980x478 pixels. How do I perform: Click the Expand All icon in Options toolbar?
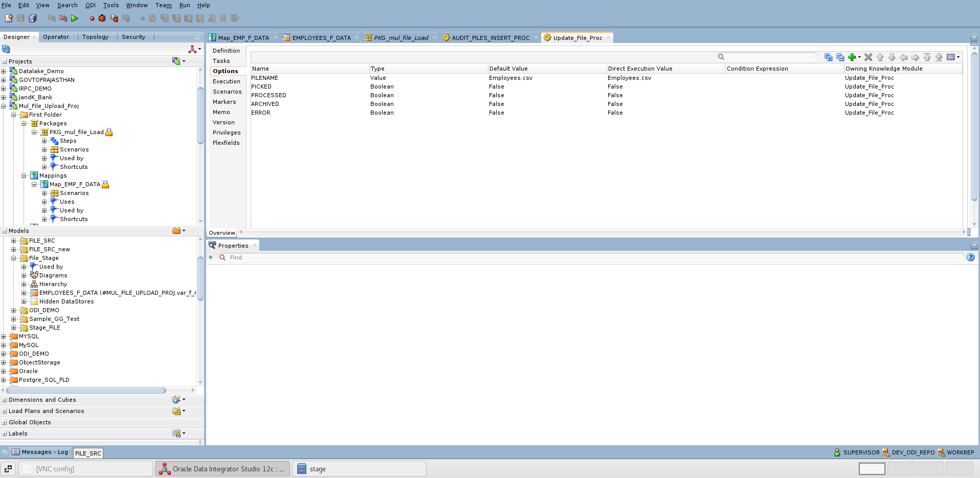click(x=828, y=57)
